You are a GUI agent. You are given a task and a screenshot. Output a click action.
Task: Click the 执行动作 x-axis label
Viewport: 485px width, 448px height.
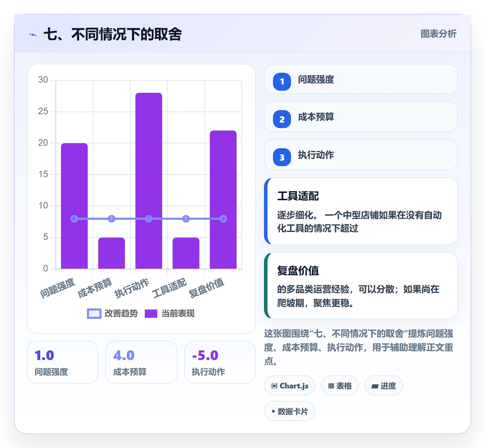[x=132, y=288]
